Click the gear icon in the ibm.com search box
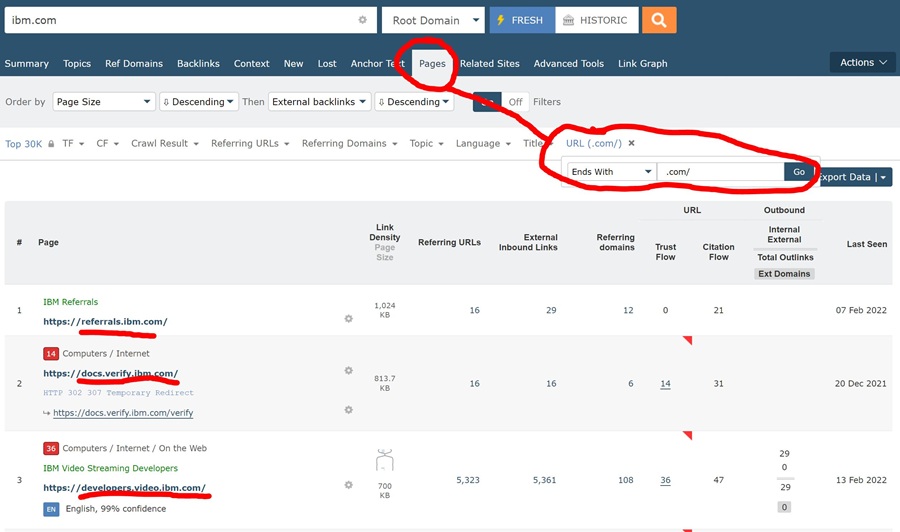This screenshot has height=532, width=900. pyautogui.click(x=362, y=20)
